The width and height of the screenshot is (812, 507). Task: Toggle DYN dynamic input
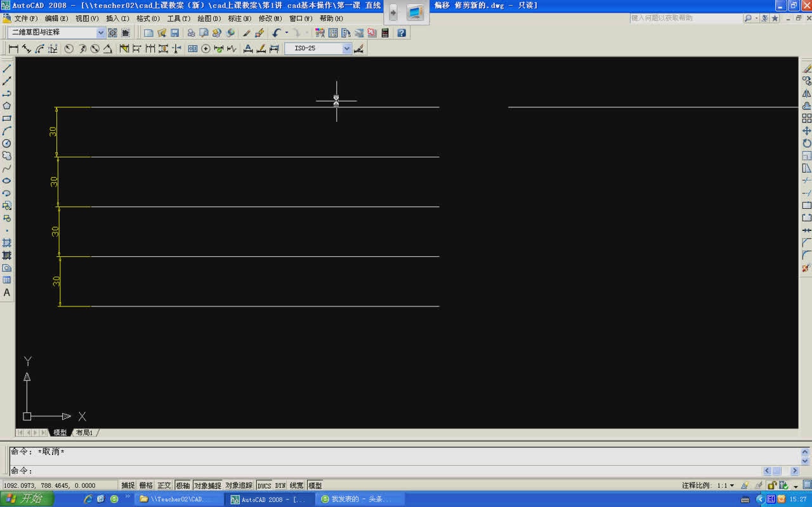tap(280, 485)
